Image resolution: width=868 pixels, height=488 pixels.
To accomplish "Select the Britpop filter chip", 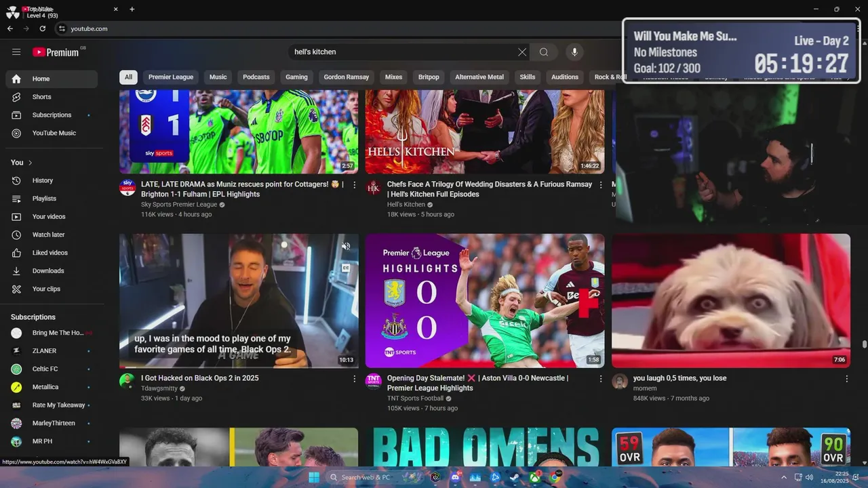I will pos(429,77).
